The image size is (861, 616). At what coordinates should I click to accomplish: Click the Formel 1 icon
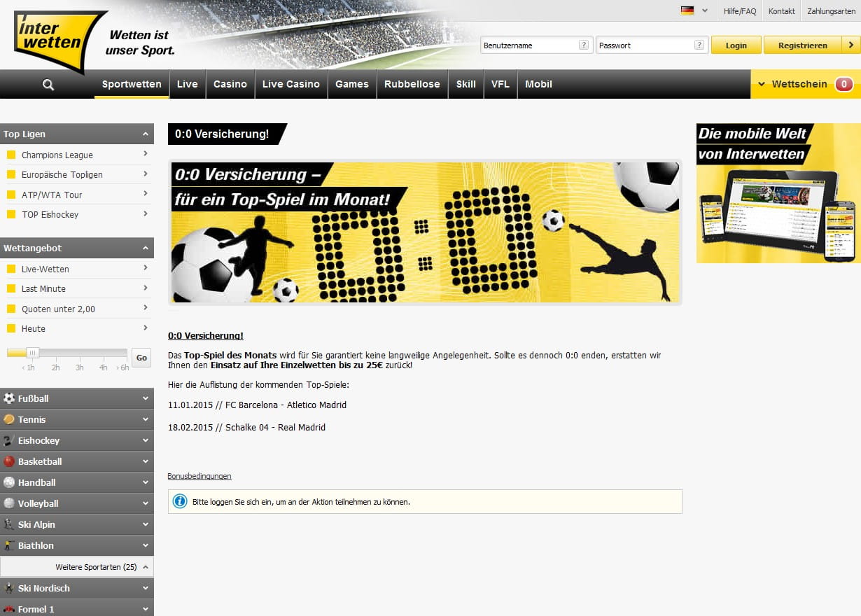(x=9, y=609)
